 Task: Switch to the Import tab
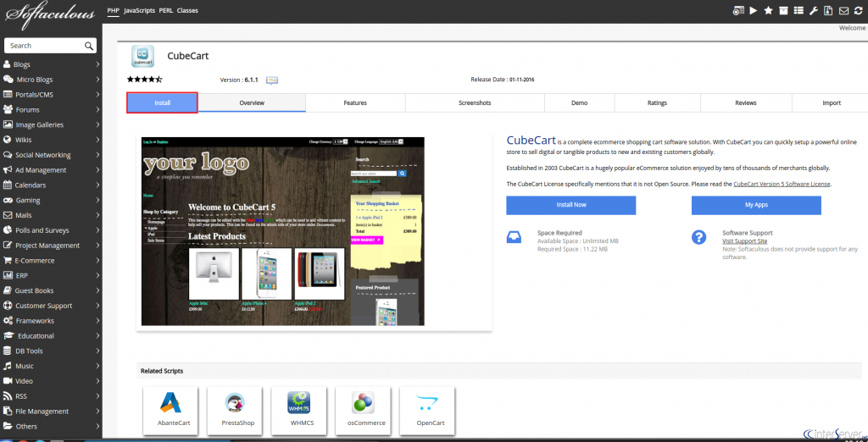pos(832,103)
